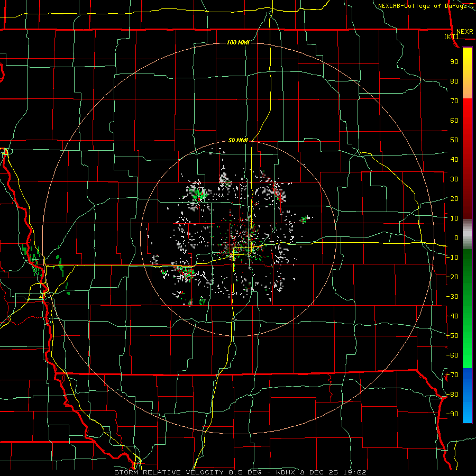Click the NEXLAB-College of DuPage credit text
This screenshot has width=476, height=476.
tap(423, 6)
